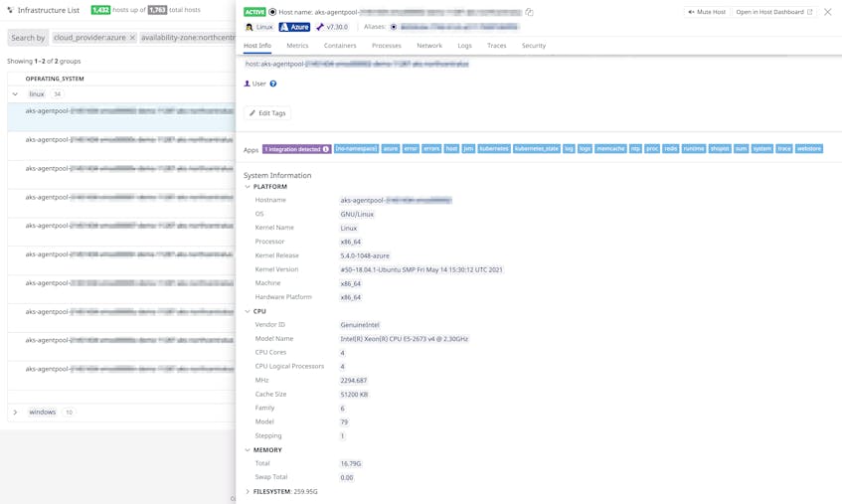
Task: Click the help question mark next to User
Action: [272, 84]
